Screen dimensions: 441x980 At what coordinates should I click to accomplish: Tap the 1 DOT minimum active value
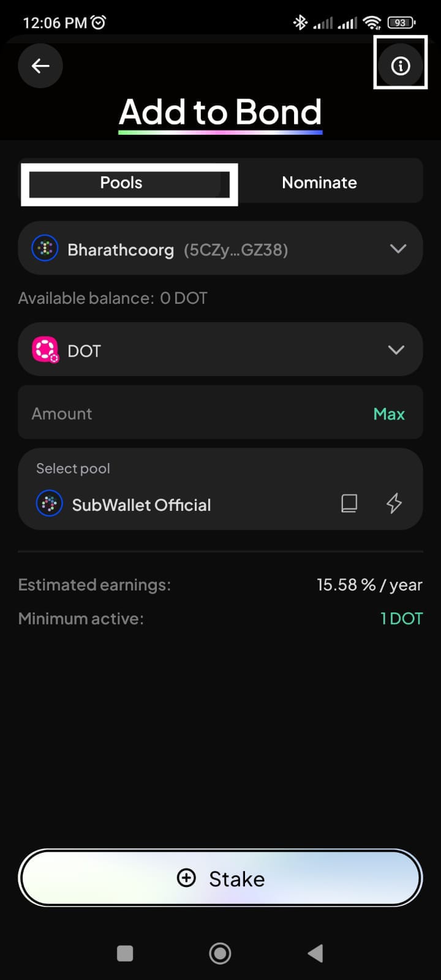pyautogui.click(x=402, y=619)
